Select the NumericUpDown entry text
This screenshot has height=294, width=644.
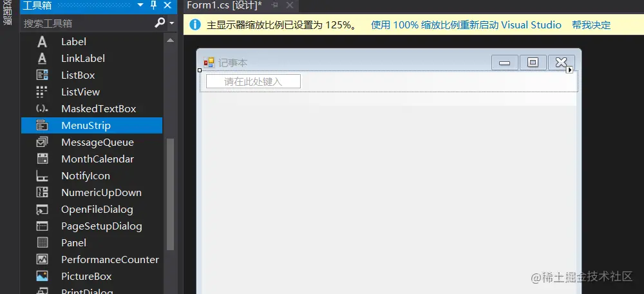(102, 192)
